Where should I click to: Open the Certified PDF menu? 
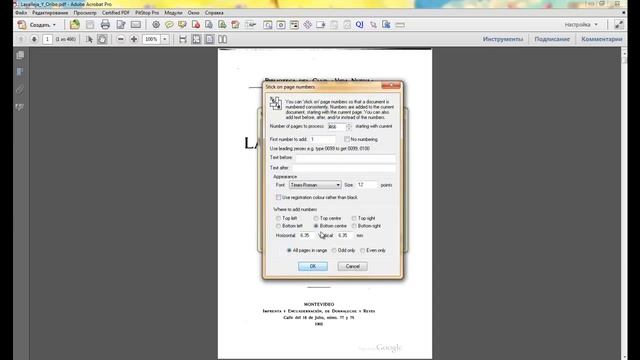116,13
